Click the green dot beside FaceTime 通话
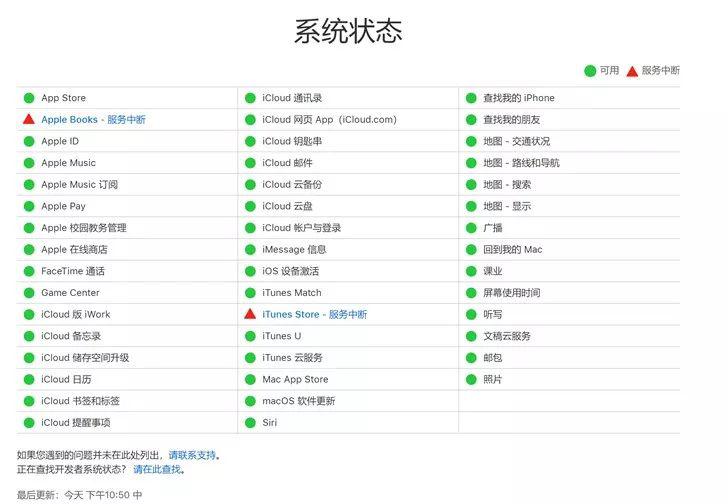The height and width of the screenshot is (504, 728). click(x=29, y=271)
